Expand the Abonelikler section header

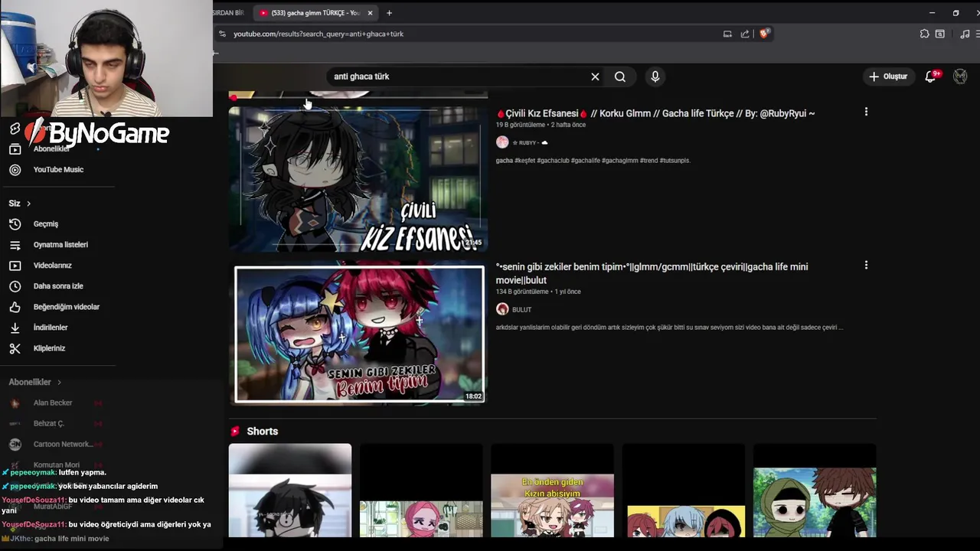coord(35,382)
